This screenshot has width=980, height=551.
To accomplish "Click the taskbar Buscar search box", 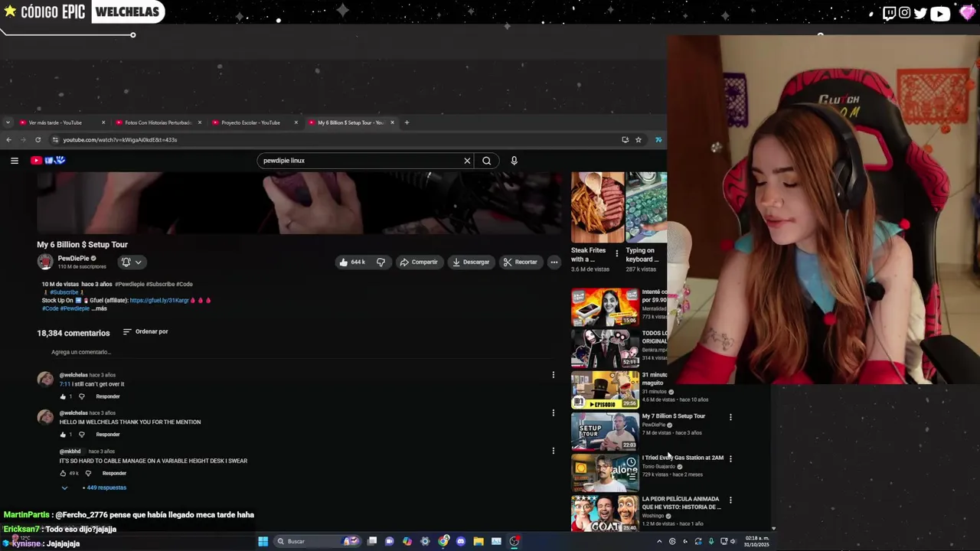I will 318,541.
